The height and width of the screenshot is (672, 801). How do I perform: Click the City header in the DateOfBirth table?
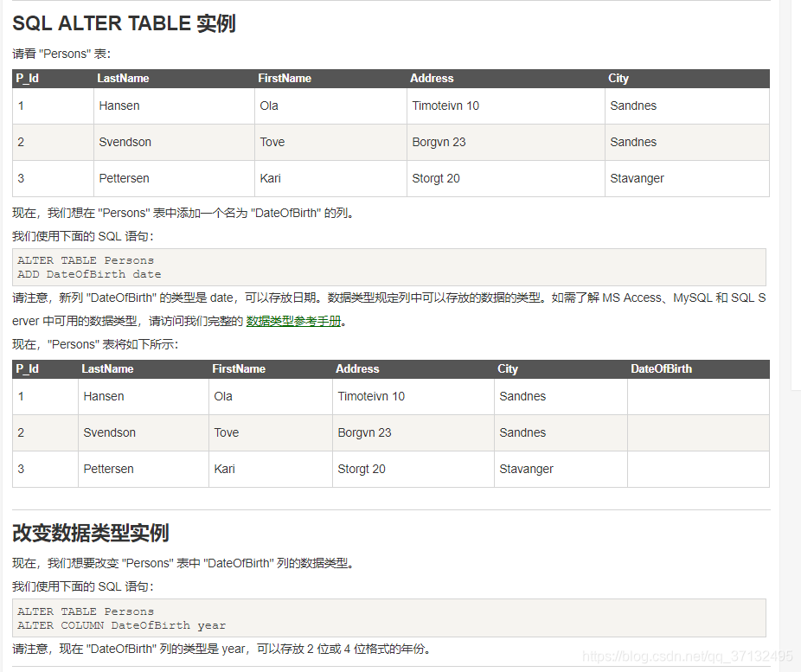[508, 368]
